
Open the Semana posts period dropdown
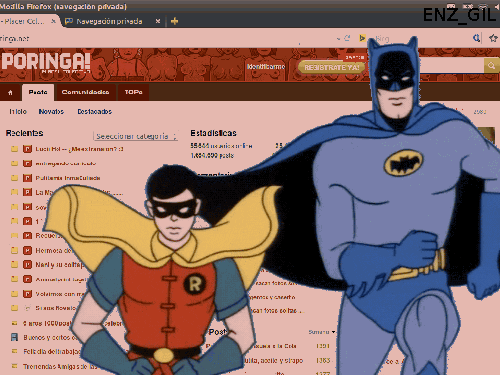(x=322, y=332)
